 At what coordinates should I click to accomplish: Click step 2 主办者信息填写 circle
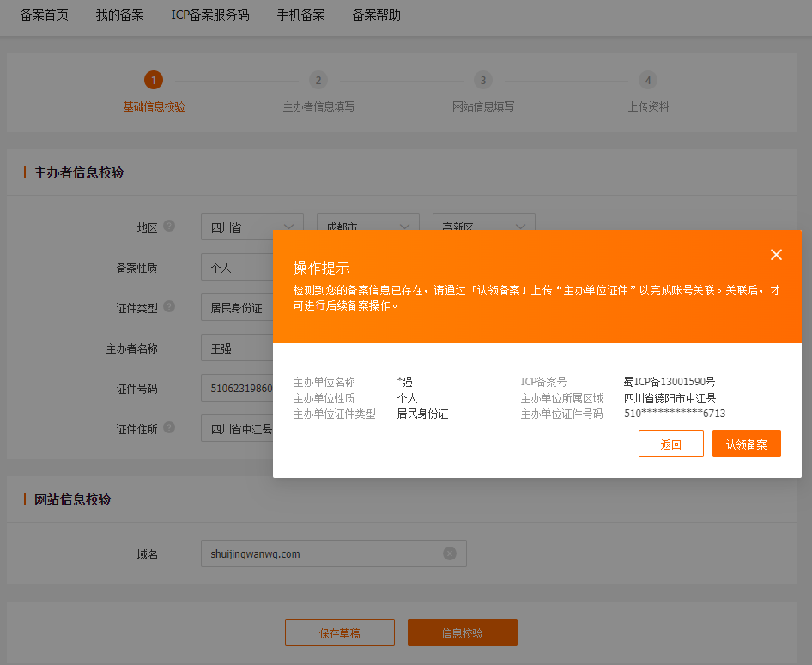point(318,81)
